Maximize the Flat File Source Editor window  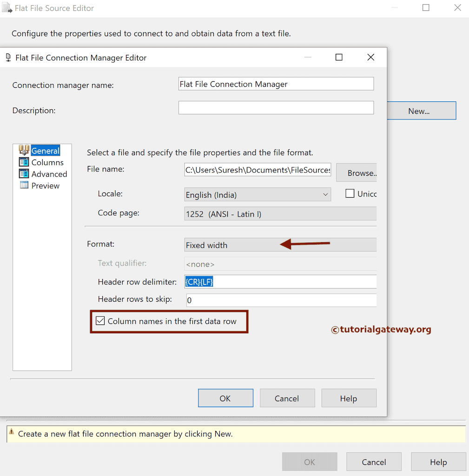[x=426, y=7]
